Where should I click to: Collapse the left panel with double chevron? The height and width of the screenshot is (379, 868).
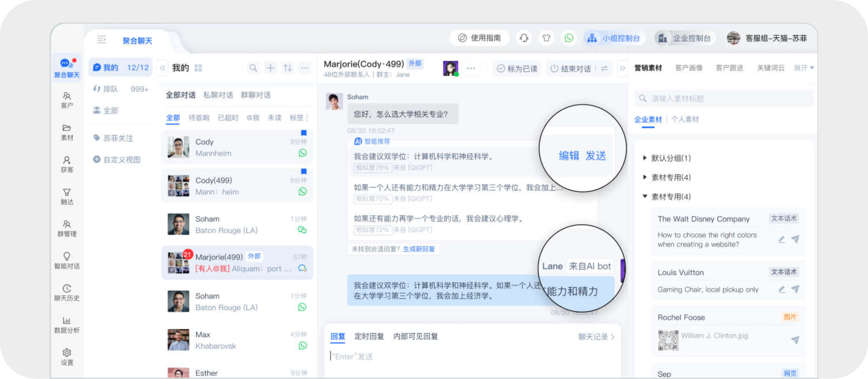click(x=162, y=68)
